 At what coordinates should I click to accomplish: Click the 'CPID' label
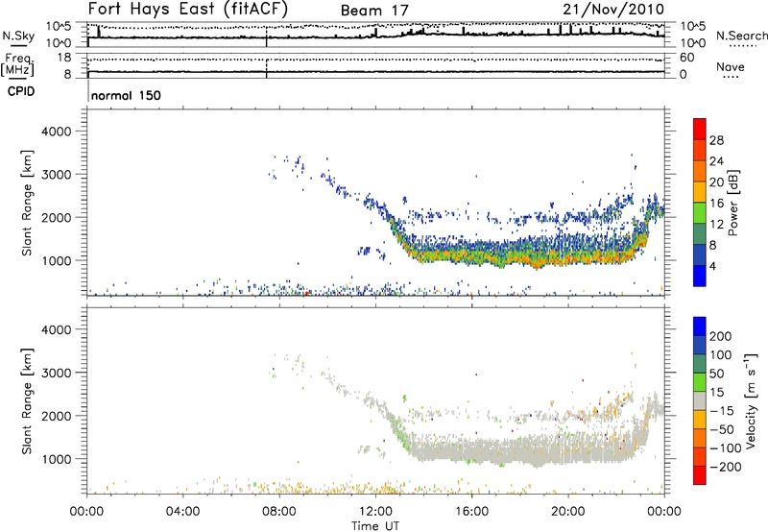click(21, 91)
